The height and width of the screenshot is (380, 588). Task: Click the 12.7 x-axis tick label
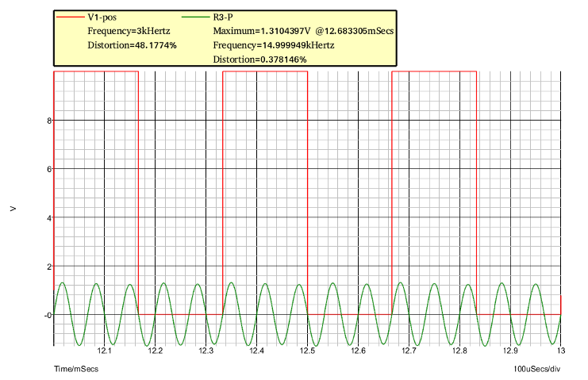point(409,351)
